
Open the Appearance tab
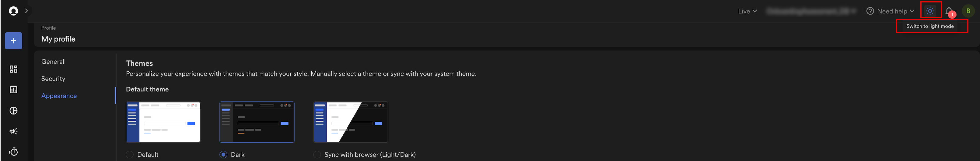pyautogui.click(x=59, y=96)
